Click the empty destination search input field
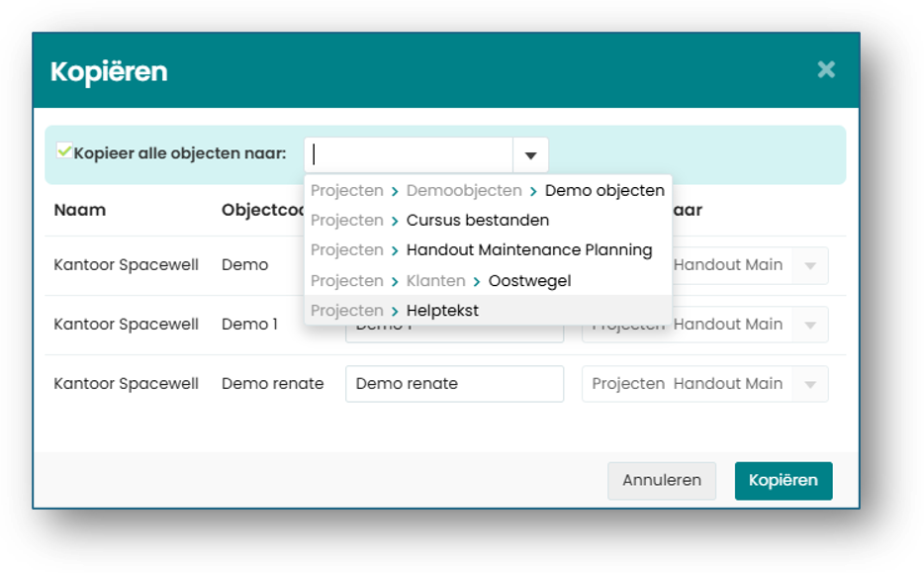924x573 pixels. pyautogui.click(x=409, y=155)
